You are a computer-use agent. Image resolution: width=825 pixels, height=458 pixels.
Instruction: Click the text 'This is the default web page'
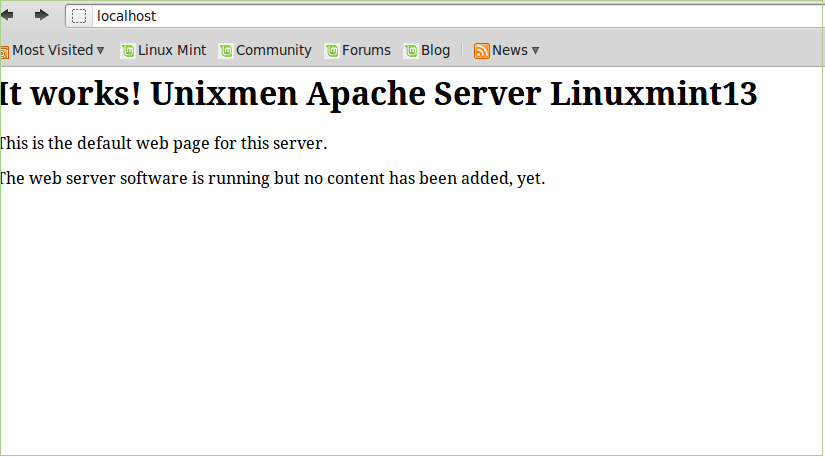point(105,144)
